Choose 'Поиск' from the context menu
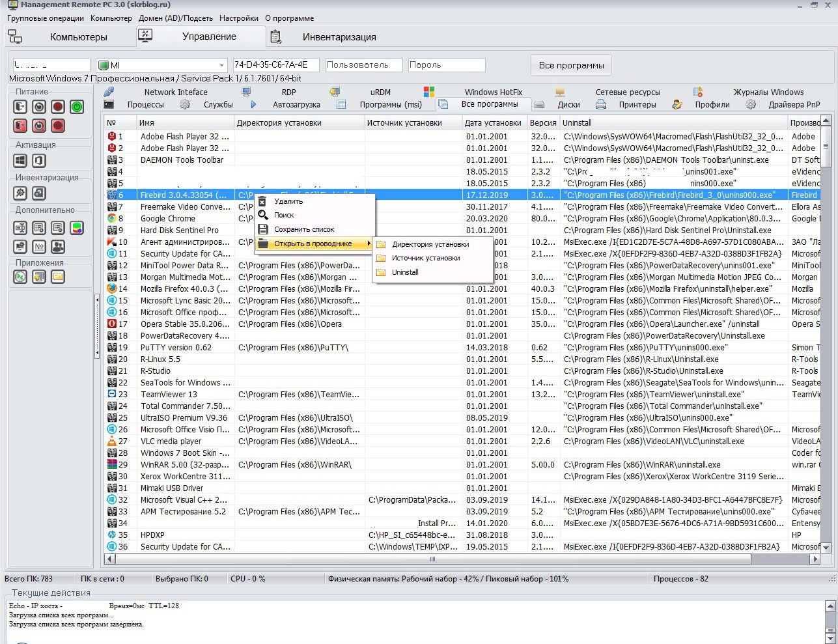 tap(314, 215)
